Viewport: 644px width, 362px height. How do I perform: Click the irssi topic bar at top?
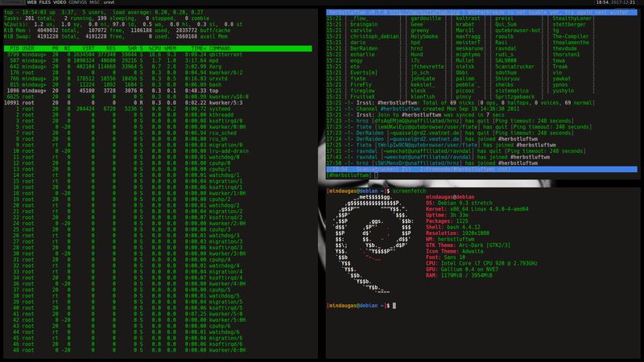[x=481, y=12]
